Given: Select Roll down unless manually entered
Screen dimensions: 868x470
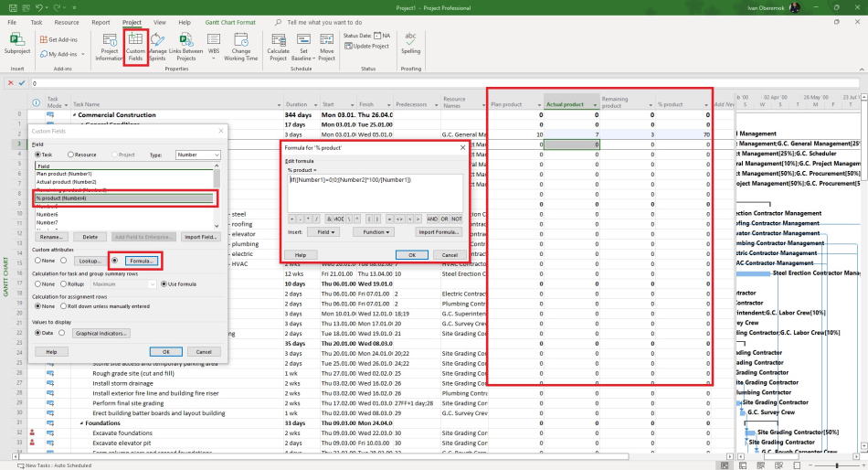Looking at the screenshot, I should (x=64, y=306).
